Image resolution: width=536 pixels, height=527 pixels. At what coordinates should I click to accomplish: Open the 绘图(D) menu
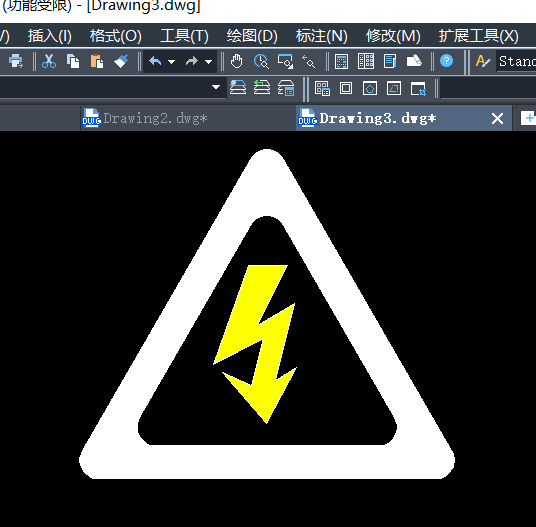click(x=252, y=36)
